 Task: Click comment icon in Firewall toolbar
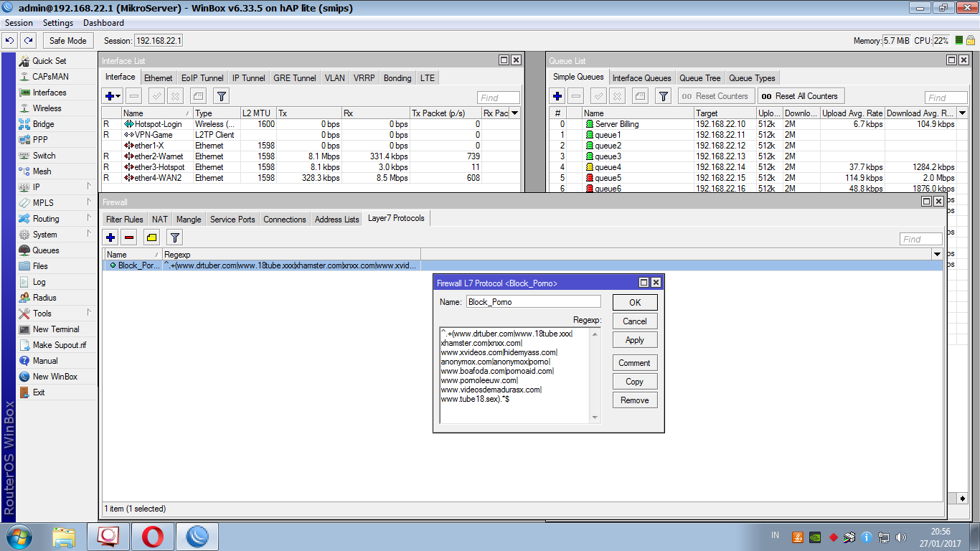tap(151, 237)
